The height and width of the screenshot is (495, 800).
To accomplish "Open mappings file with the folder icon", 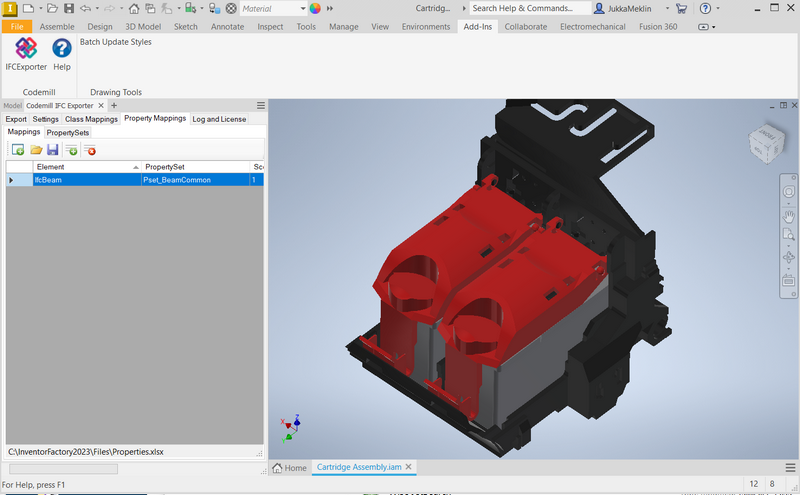I will coord(35,150).
